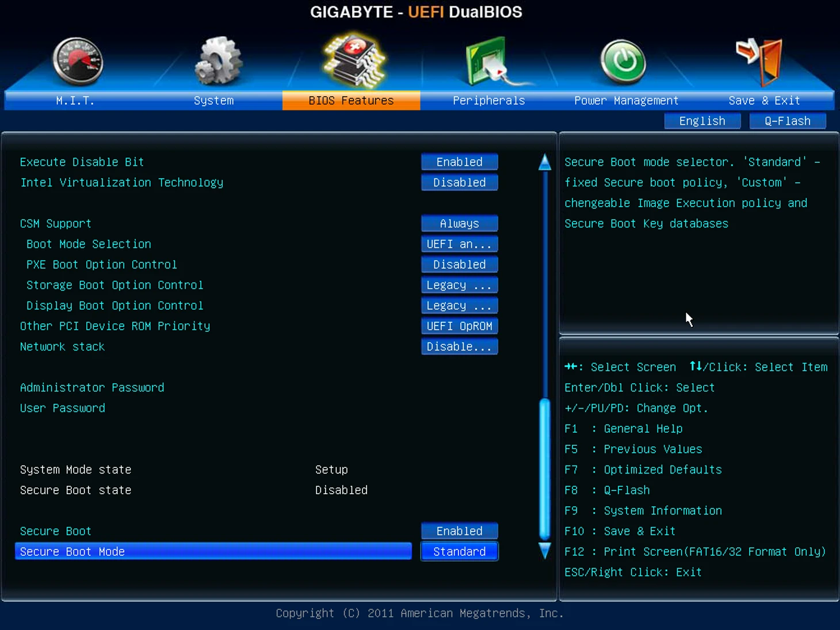The height and width of the screenshot is (630, 840).
Task: Click the F12 Print Screen hint
Action: click(696, 552)
